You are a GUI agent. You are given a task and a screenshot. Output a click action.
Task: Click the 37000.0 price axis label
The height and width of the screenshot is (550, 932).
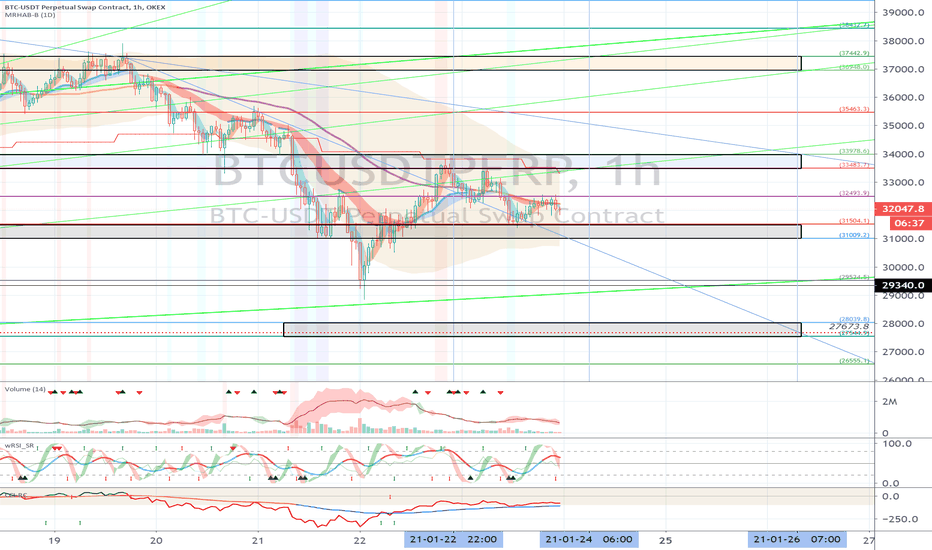pos(903,69)
